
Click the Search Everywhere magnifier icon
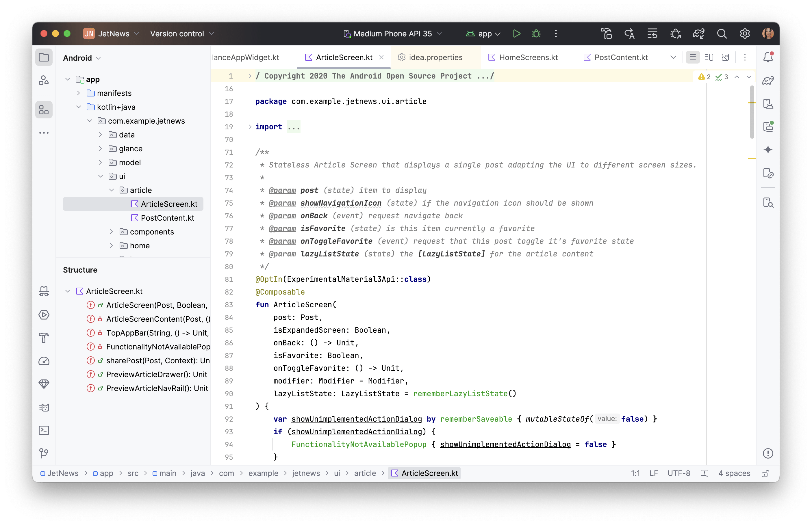[722, 34]
